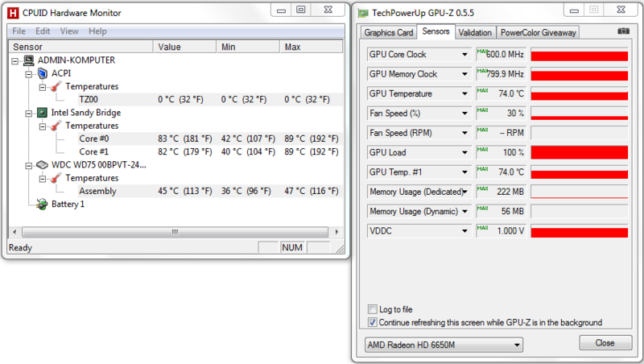Image resolution: width=644 pixels, height=364 pixels.
Task: Open Memory Usage (Dedicated) sensor dropdown
Action: click(x=464, y=192)
